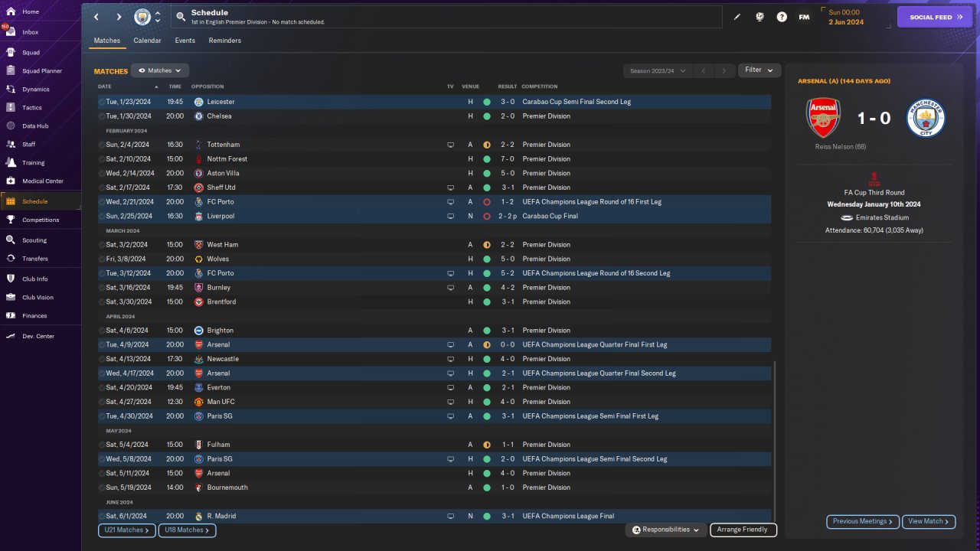Viewport: 980px width, 551px height.
Task: Open the Responsibilities dropdown
Action: click(666, 530)
